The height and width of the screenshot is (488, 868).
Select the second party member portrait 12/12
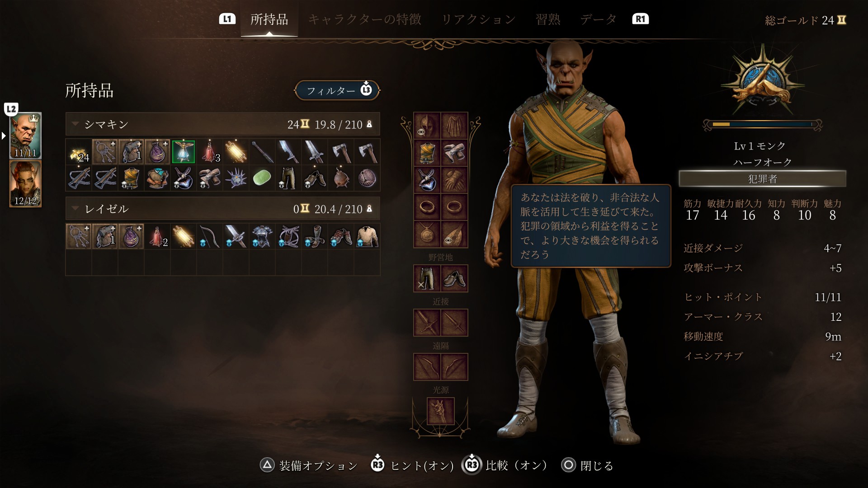click(x=26, y=184)
